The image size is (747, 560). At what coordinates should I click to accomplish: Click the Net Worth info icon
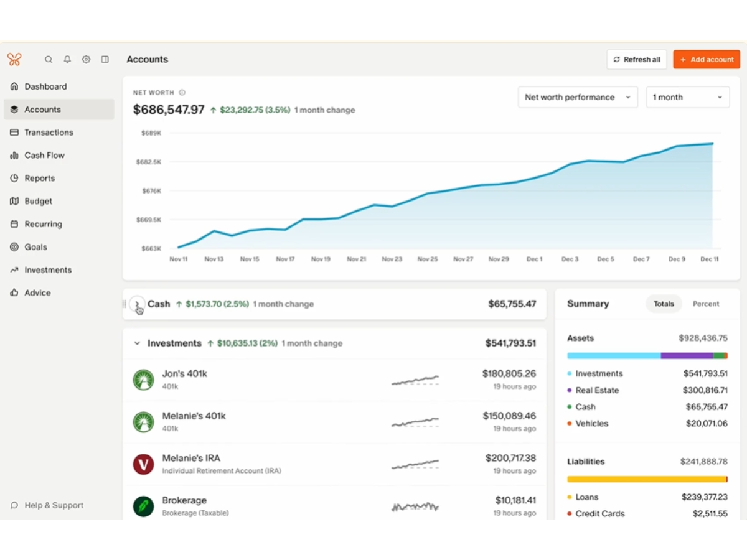pyautogui.click(x=182, y=93)
